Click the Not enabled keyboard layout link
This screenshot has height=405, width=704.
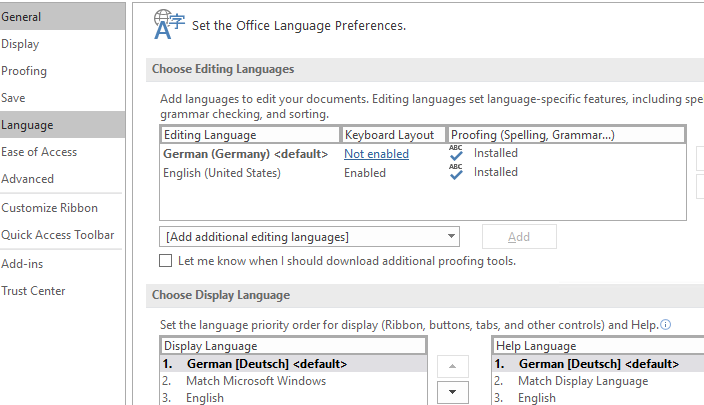click(x=376, y=154)
